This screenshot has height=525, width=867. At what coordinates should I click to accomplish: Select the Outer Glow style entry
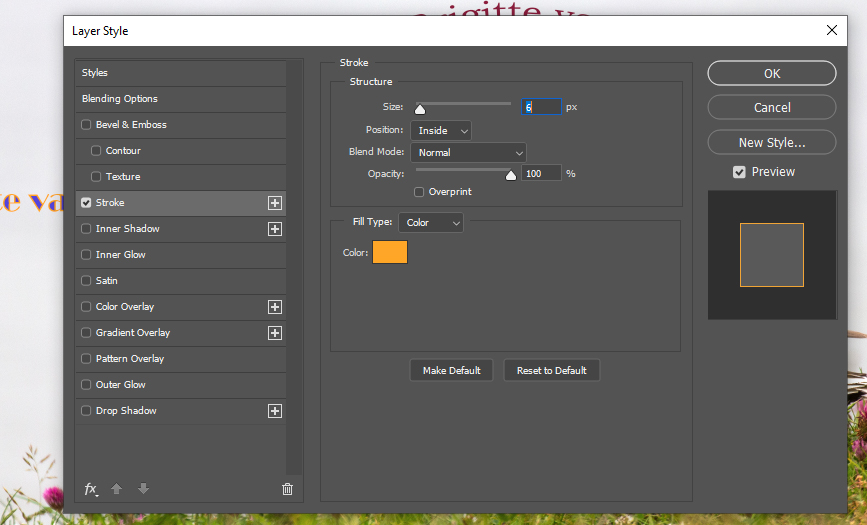[x=121, y=385]
